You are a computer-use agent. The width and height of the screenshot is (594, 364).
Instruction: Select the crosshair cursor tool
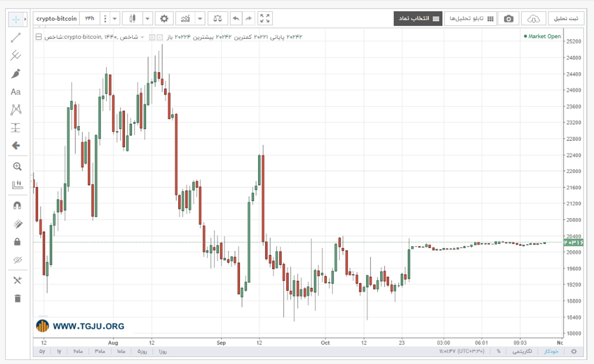tap(16, 19)
